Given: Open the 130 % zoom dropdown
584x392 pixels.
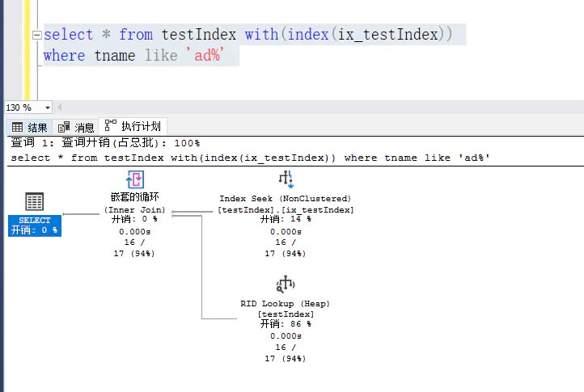Looking at the screenshot, I should [x=47, y=108].
